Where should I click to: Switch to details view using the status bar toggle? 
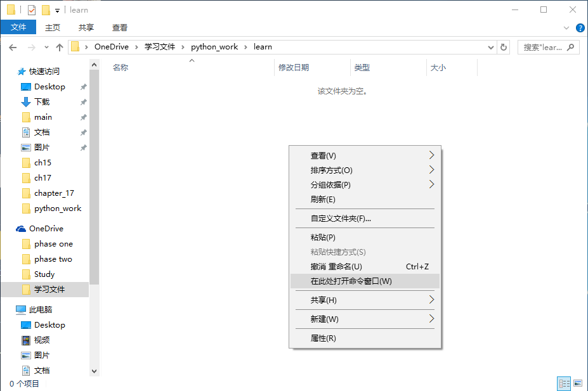pyautogui.click(x=564, y=383)
